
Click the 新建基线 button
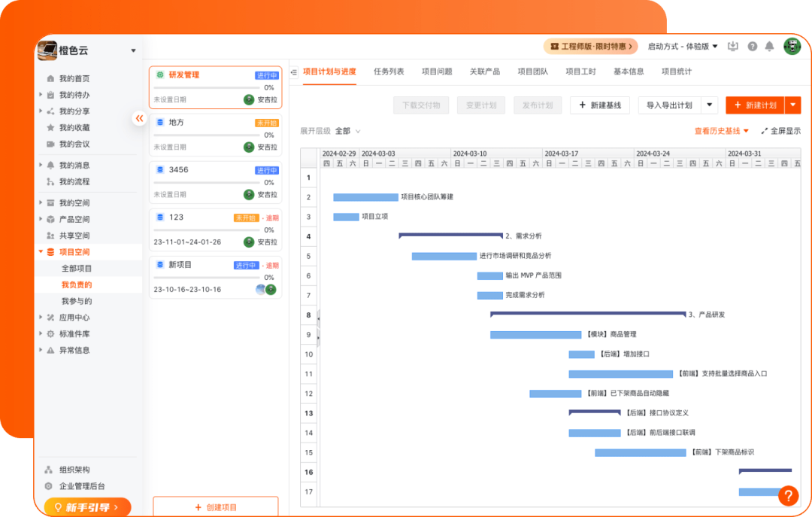(x=599, y=105)
